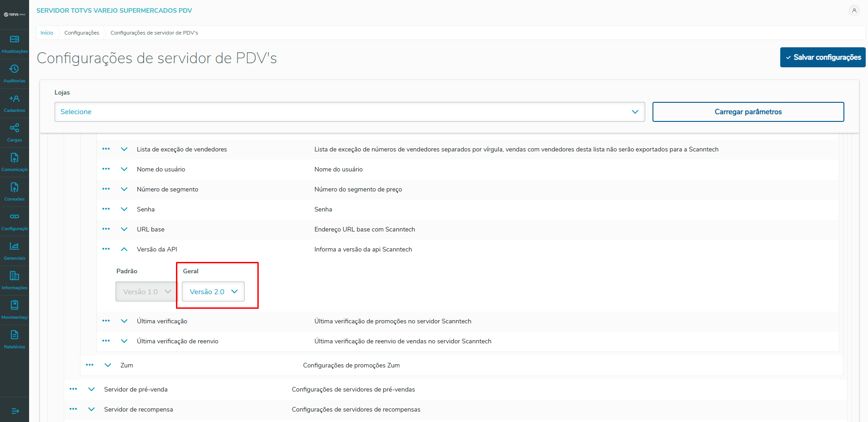
Task: Expand Servidor de pré-venda row
Action: point(91,389)
